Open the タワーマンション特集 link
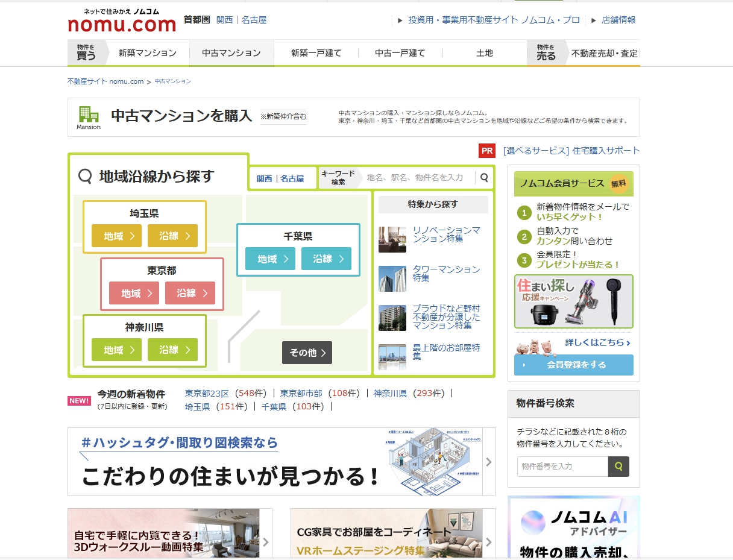Screen dimensions: 733x560 [x=447, y=274]
